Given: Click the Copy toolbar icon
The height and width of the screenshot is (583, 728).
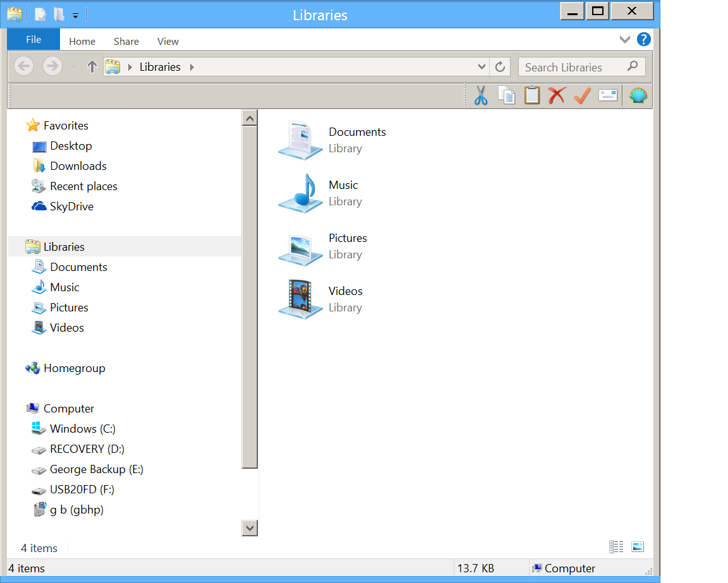Looking at the screenshot, I should [507, 95].
